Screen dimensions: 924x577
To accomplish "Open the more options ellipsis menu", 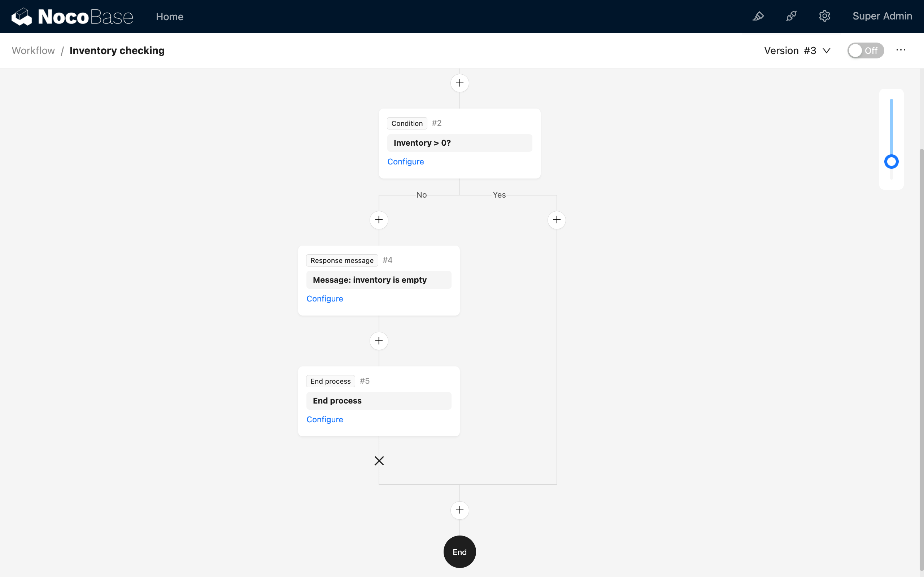I will 901,50.
